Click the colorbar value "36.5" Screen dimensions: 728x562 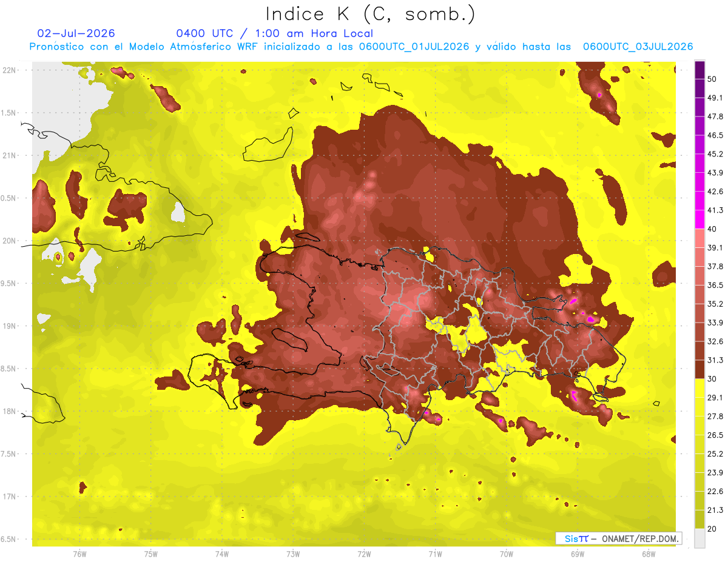(715, 286)
